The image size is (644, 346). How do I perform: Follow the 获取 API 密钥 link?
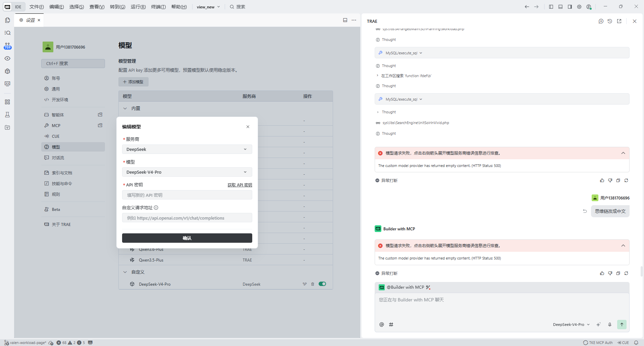(x=240, y=185)
